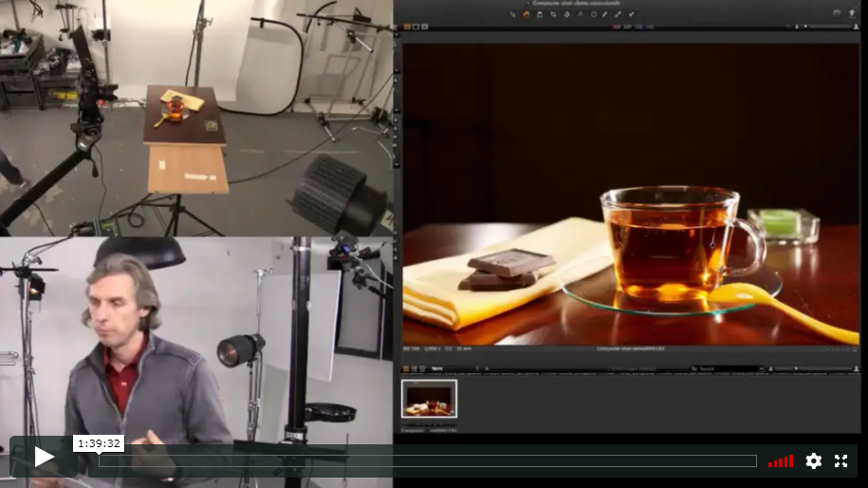Screen dimensions: 868x488
Task: Adjust the red volume bars
Action: click(781, 461)
